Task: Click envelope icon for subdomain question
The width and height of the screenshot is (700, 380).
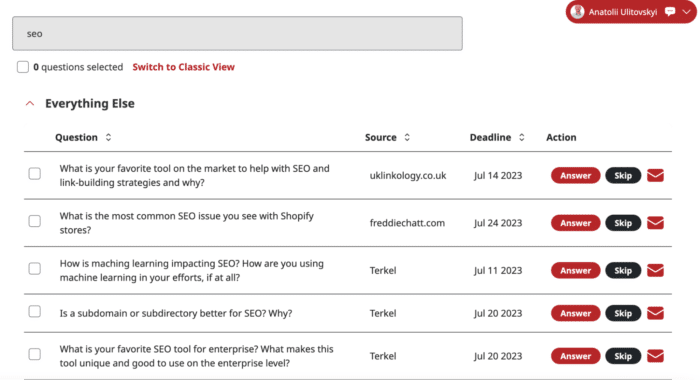Action: (655, 313)
